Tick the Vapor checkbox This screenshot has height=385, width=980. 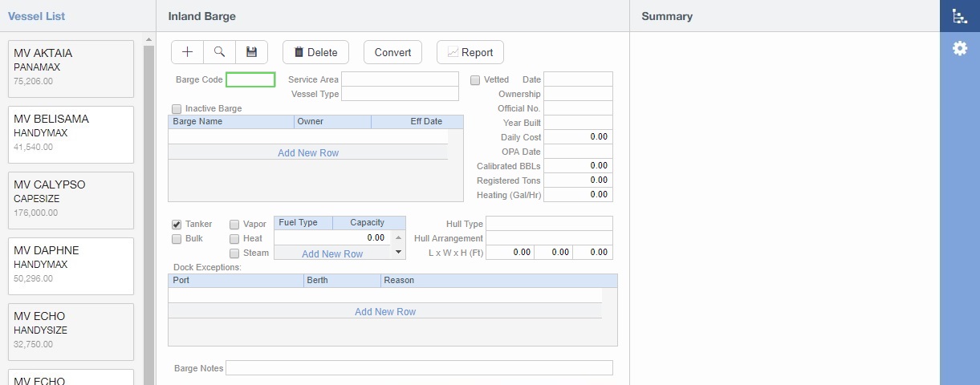[x=234, y=225]
